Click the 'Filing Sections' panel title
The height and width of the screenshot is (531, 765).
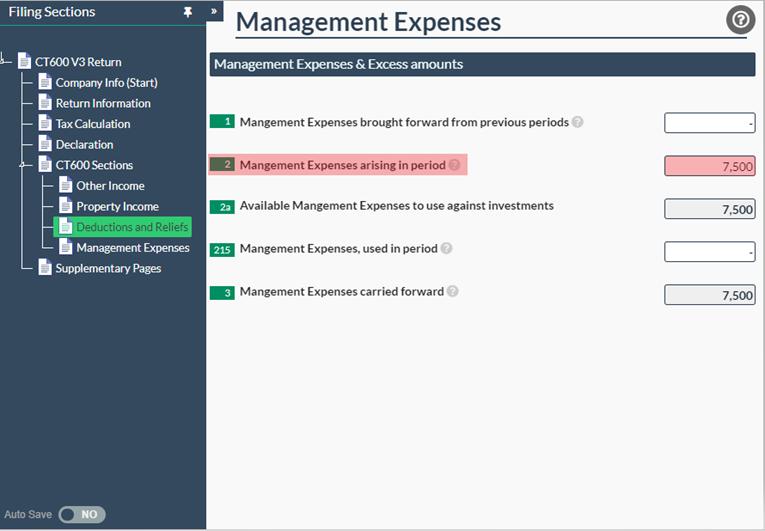(x=52, y=12)
